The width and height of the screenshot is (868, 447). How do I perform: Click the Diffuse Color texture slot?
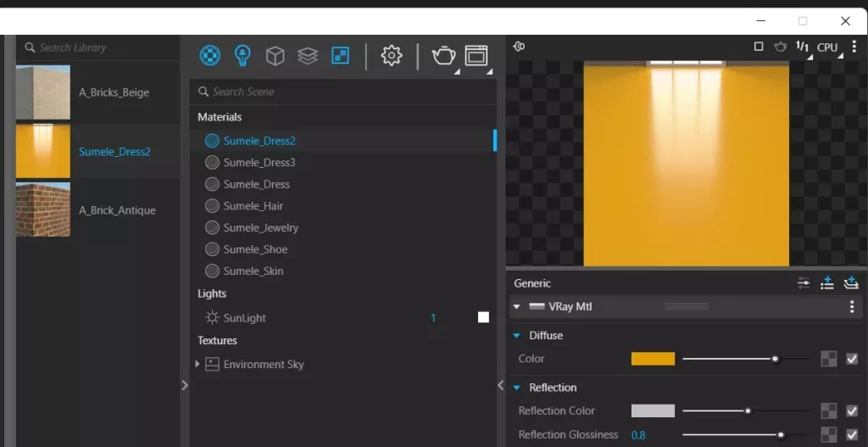pos(829,359)
